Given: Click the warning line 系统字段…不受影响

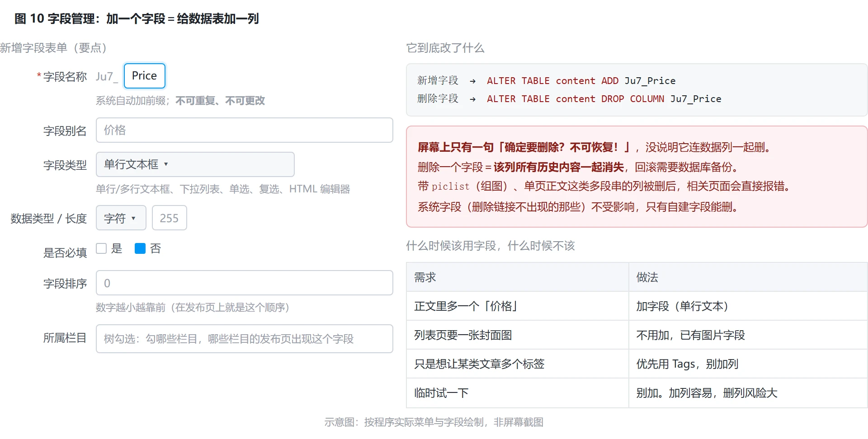Looking at the screenshot, I should pos(578,207).
